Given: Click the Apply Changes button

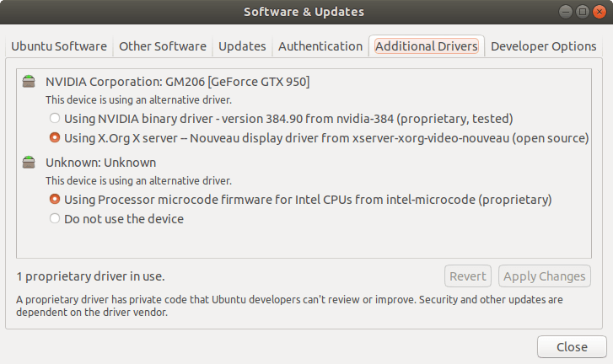Looking at the screenshot, I should [x=544, y=276].
